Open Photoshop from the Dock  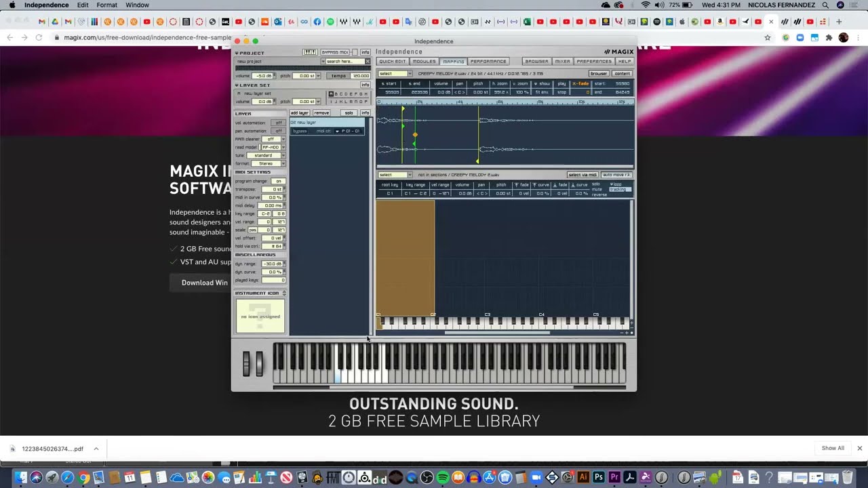pyautogui.click(x=599, y=477)
